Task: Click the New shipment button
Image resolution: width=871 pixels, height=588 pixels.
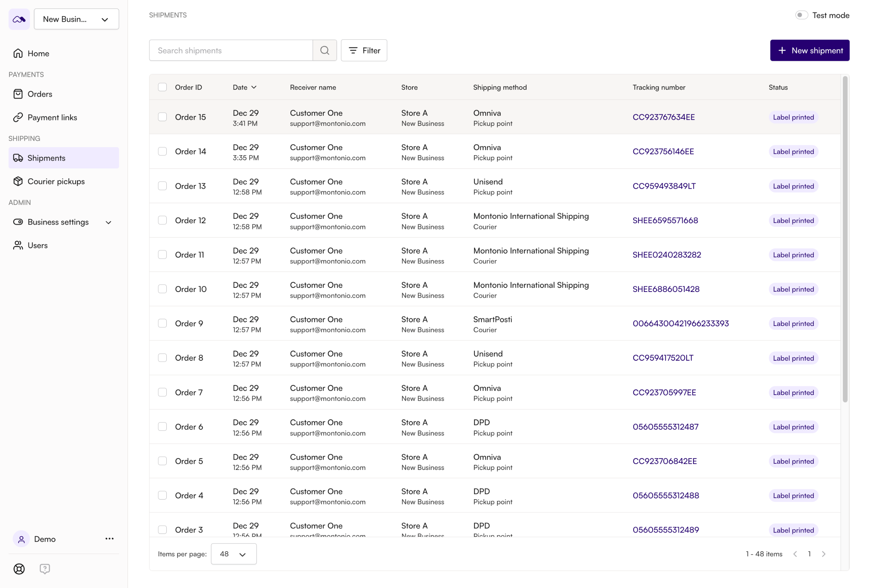Action: pos(809,50)
